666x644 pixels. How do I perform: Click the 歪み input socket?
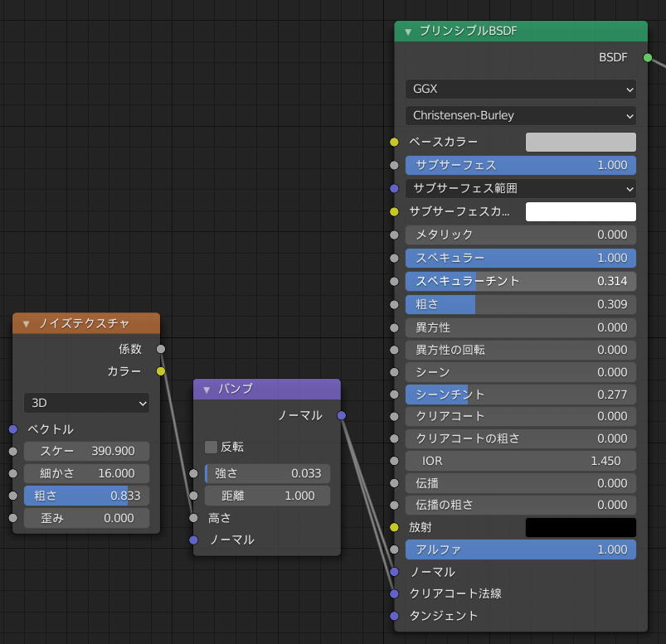(13, 518)
